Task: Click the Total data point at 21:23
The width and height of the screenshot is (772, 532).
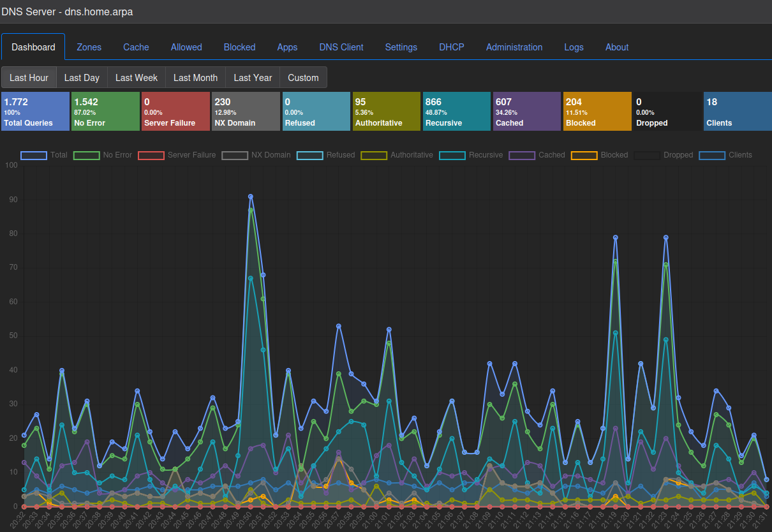Action: coord(666,237)
